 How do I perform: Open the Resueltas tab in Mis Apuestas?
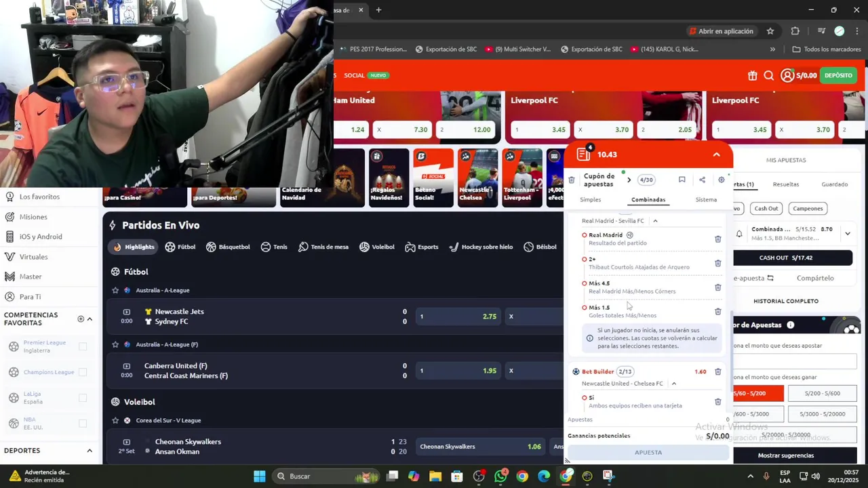coord(786,184)
